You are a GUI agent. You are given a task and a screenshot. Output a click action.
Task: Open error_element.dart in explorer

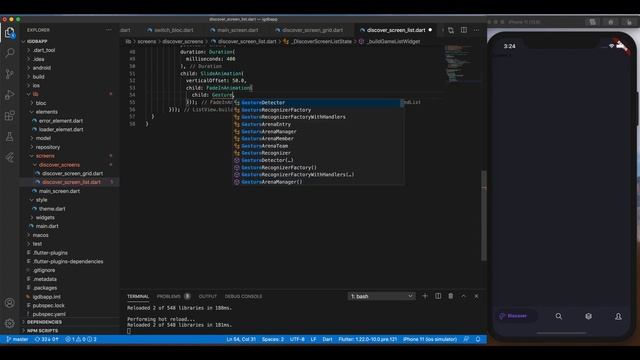coord(61,121)
